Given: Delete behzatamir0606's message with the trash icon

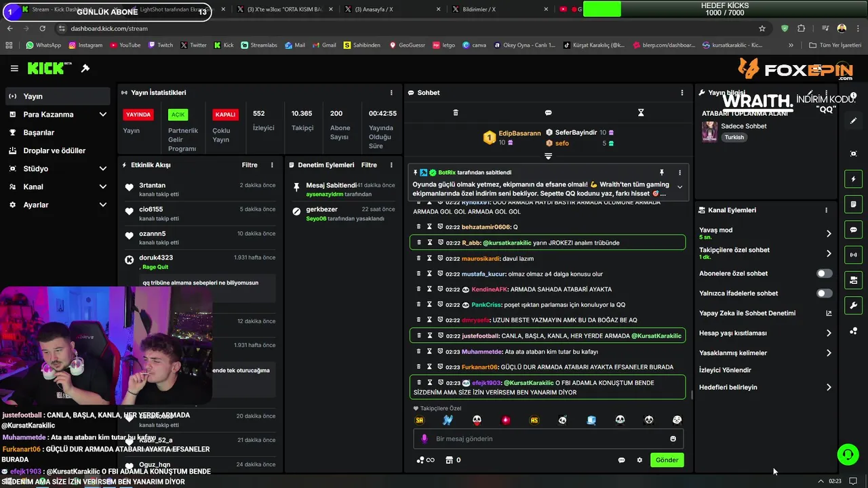Looking at the screenshot, I should (419, 227).
